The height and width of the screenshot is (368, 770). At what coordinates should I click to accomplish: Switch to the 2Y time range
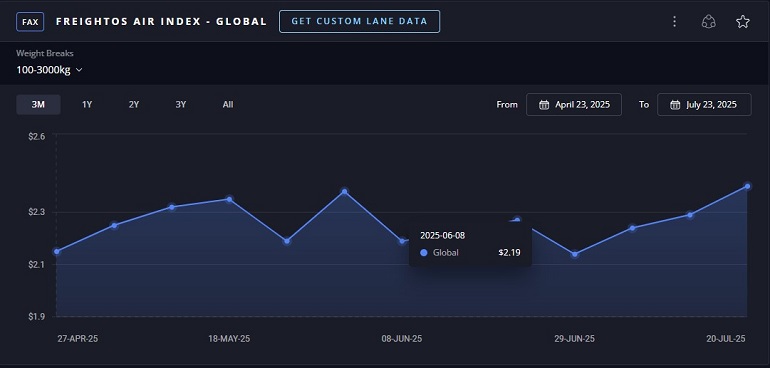coord(134,105)
